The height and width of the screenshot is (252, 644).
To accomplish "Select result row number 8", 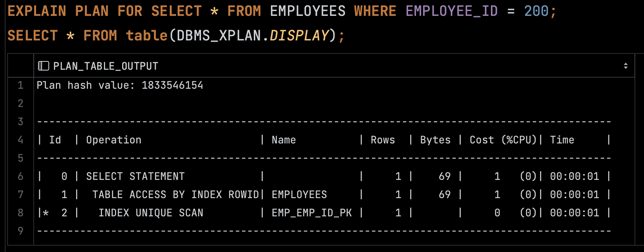I will click(21, 213).
